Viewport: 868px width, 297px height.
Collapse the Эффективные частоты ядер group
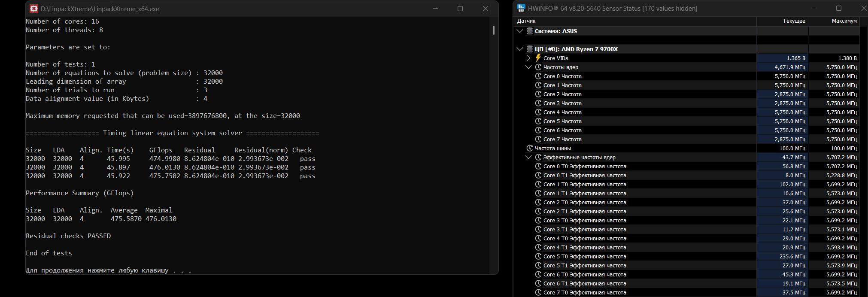(528, 157)
